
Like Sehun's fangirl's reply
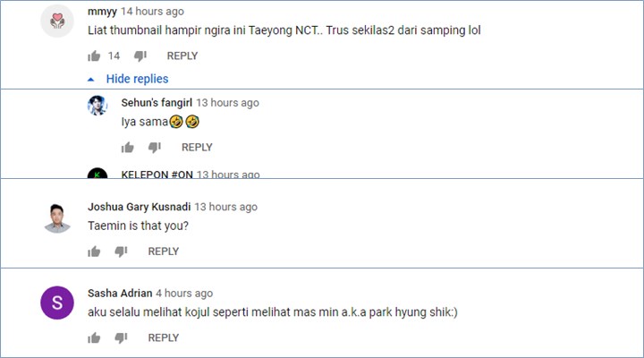point(127,148)
